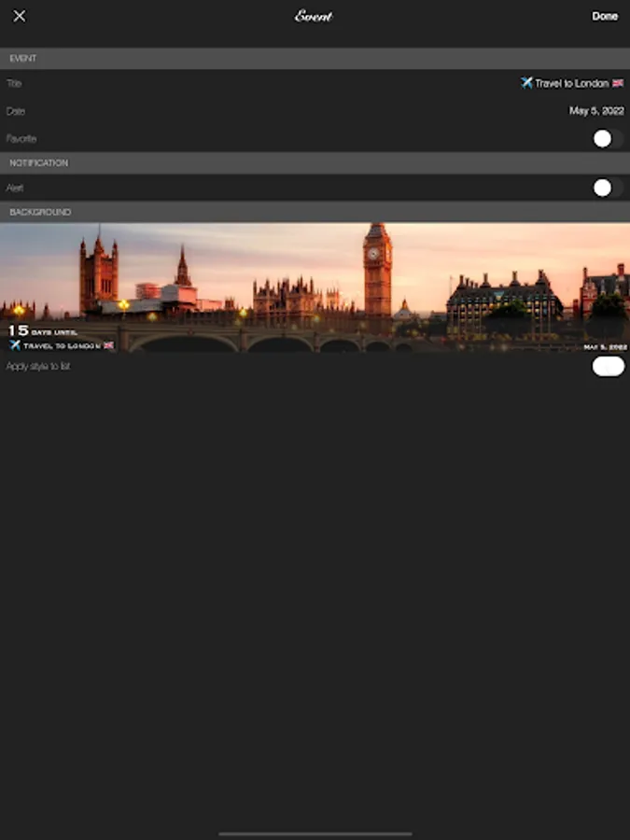
Task: Close the Event editor with the X icon
Action: pos(20,16)
